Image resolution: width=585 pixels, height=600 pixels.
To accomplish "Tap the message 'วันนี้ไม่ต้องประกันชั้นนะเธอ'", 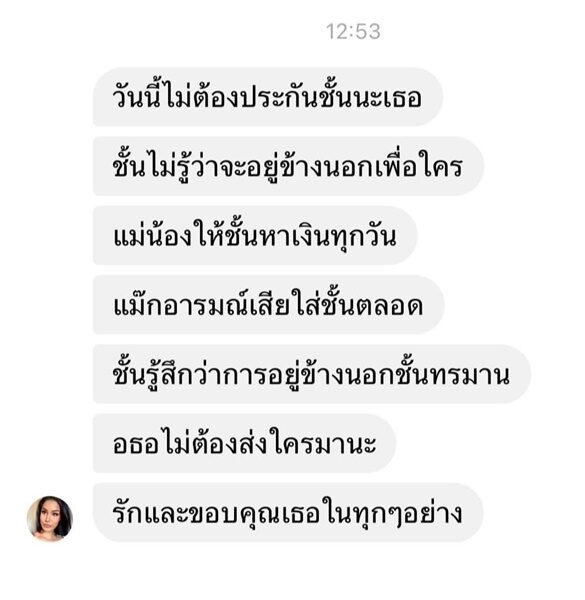I will click(268, 97).
